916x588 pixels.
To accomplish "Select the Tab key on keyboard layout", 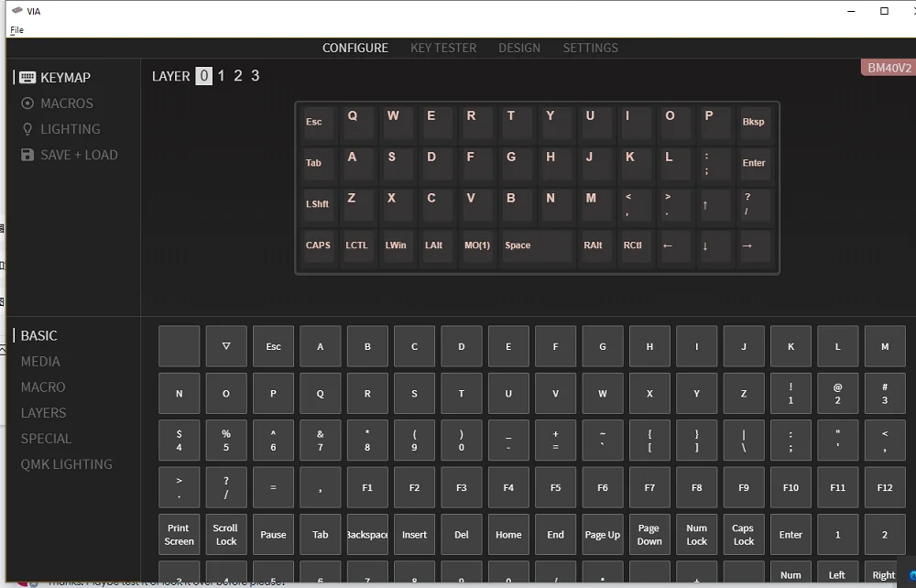I will [317, 163].
